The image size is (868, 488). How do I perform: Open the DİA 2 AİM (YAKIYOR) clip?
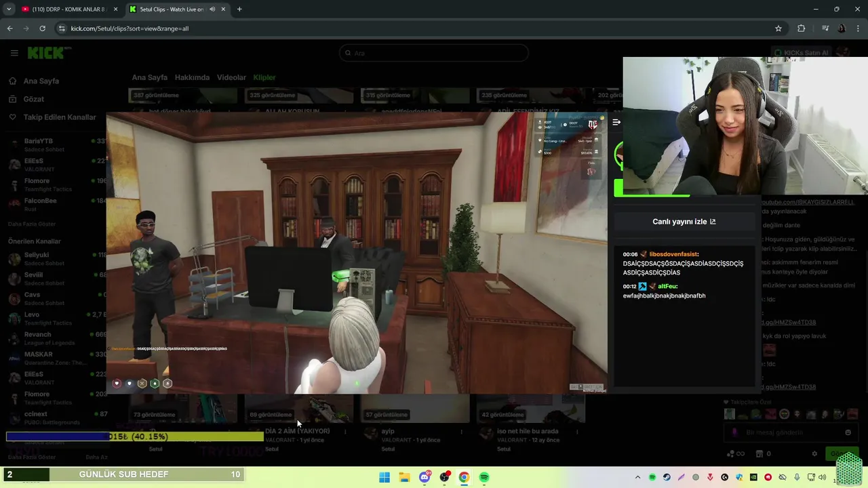[x=298, y=431]
